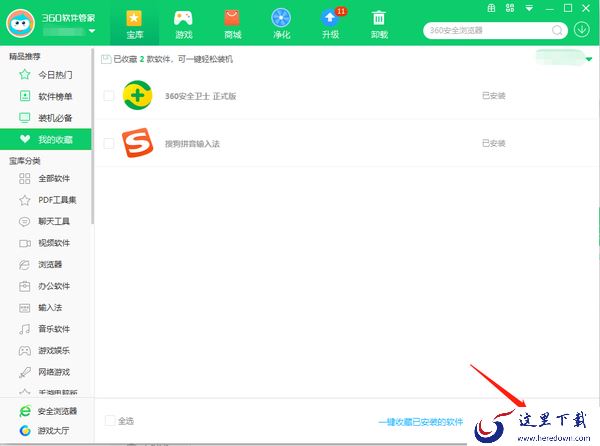Image resolution: width=600 pixels, height=446 pixels.
Task: Open the 卸载 uninstall tab
Action: click(x=379, y=24)
